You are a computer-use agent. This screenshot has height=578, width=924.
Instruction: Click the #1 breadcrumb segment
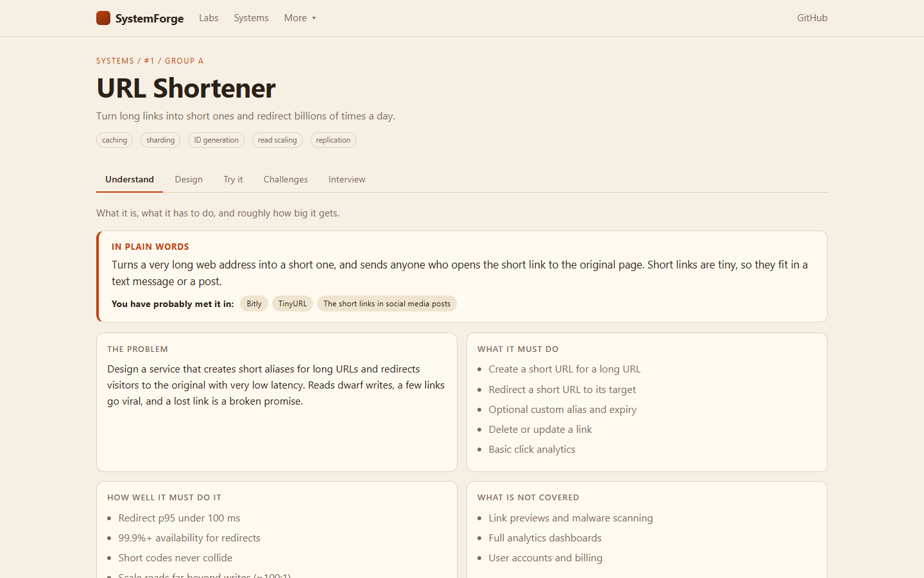tap(150, 61)
